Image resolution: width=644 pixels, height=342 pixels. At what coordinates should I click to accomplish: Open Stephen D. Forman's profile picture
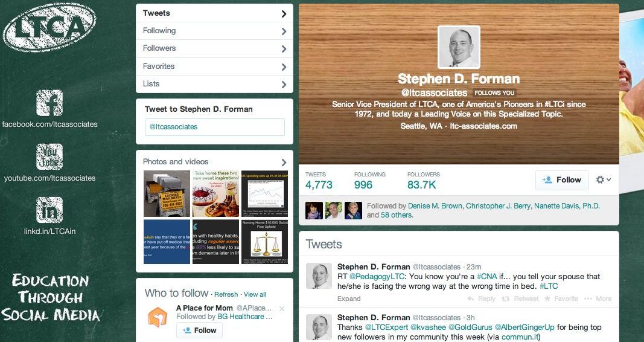459,47
